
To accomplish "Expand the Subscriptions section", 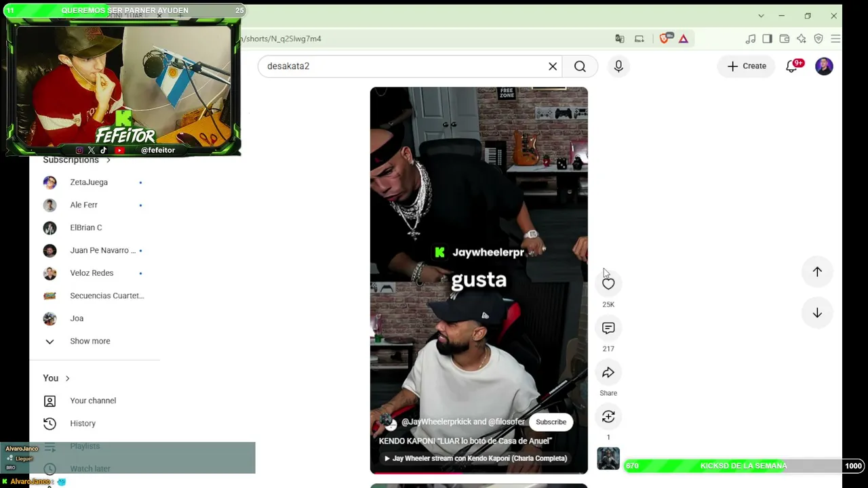I will click(77, 160).
